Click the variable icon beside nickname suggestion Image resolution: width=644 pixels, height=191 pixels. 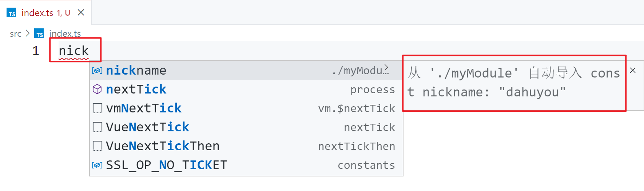[x=97, y=71]
